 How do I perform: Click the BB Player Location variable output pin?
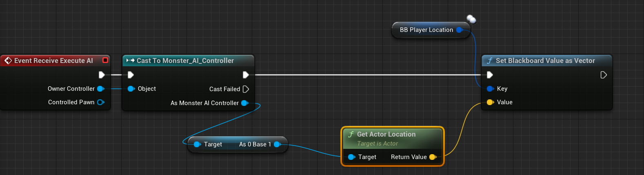tap(459, 30)
